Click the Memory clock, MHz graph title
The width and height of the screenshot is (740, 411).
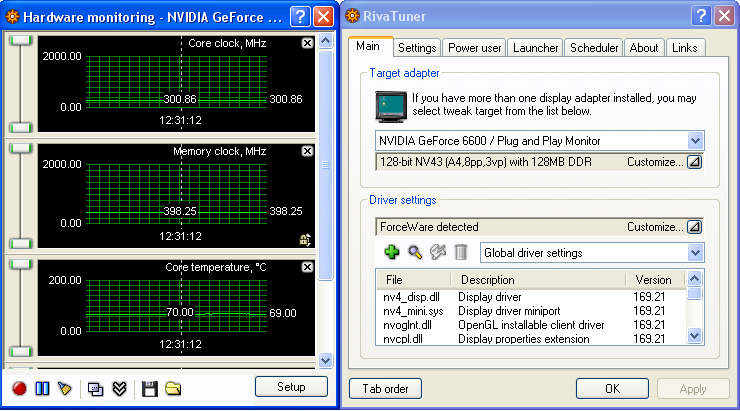click(x=219, y=151)
